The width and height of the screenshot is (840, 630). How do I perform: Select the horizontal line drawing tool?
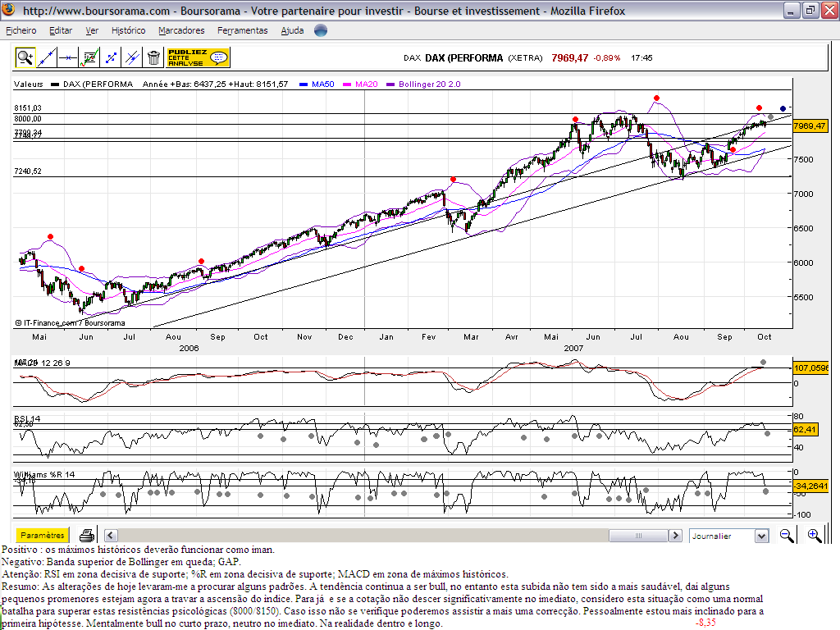pyautogui.click(x=67, y=57)
